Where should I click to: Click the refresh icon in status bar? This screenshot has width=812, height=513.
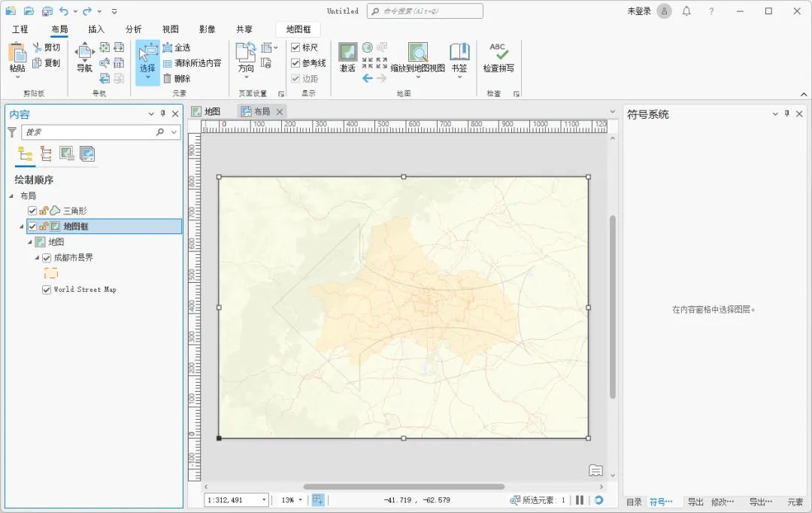598,500
